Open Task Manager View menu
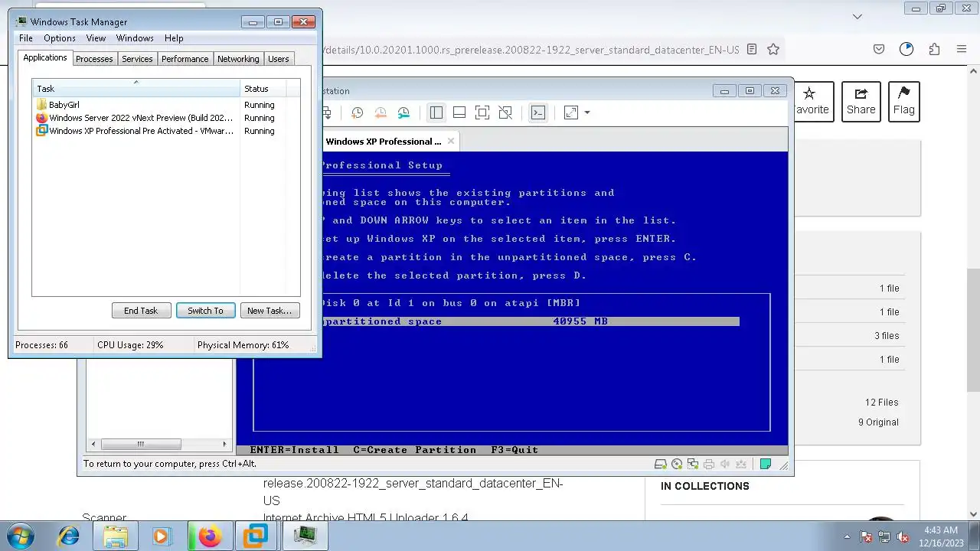The height and width of the screenshot is (551, 980). 96,38
